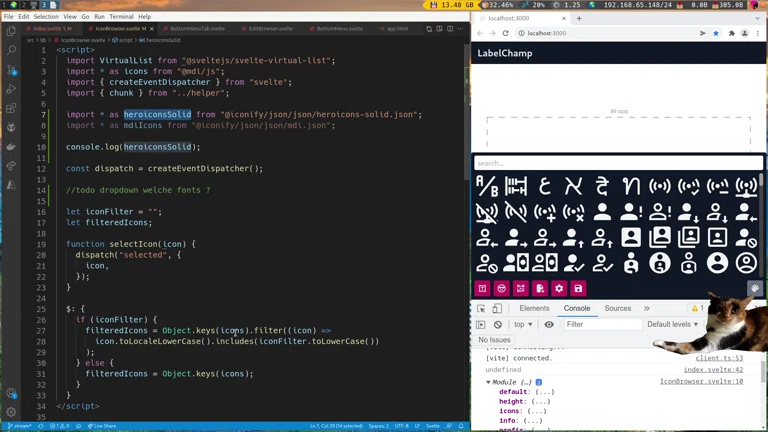Toggle DevTools inspect element mode
The width and height of the screenshot is (768, 432).
tap(481, 309)
